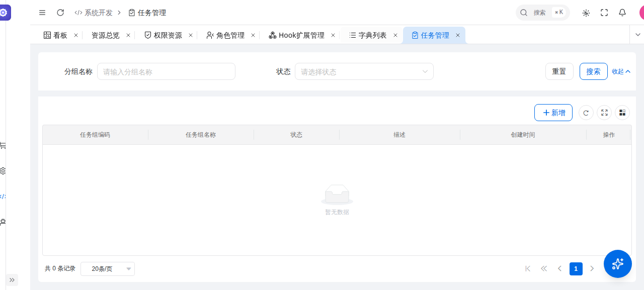
Task: Switch to the 看板 tab
Action: tap(56, 35)
